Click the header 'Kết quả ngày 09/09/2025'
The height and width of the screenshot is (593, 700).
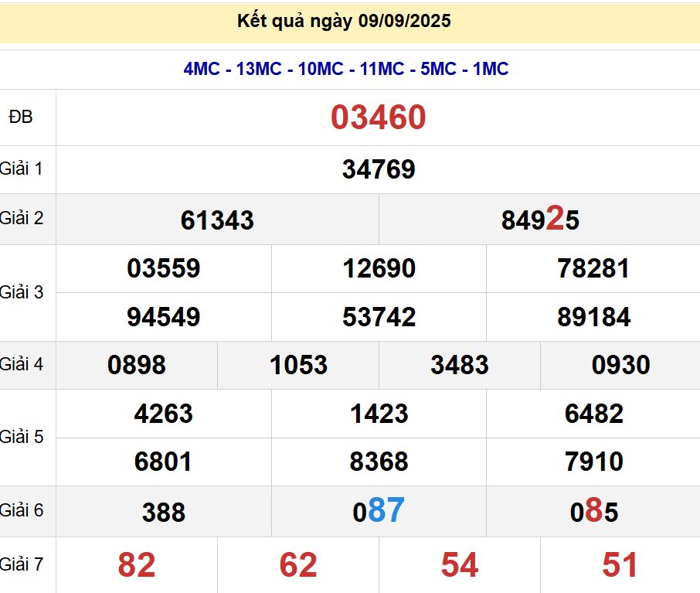pyautogui.click(x=344, y=22)
